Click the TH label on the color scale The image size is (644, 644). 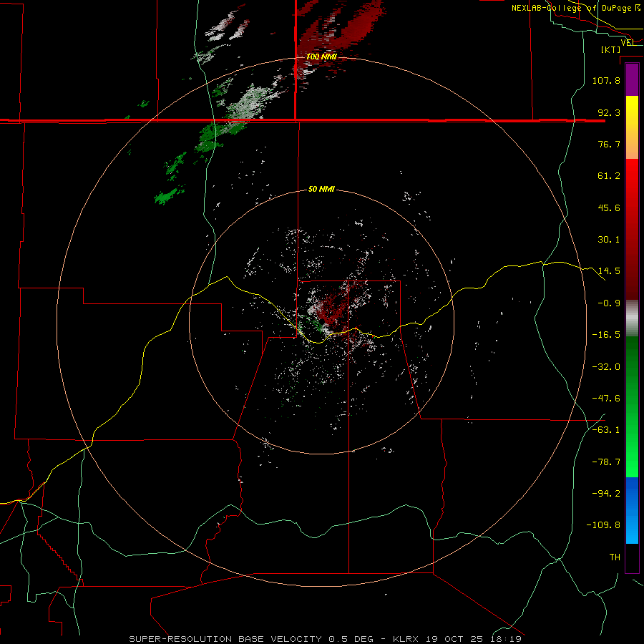point(615,557)
